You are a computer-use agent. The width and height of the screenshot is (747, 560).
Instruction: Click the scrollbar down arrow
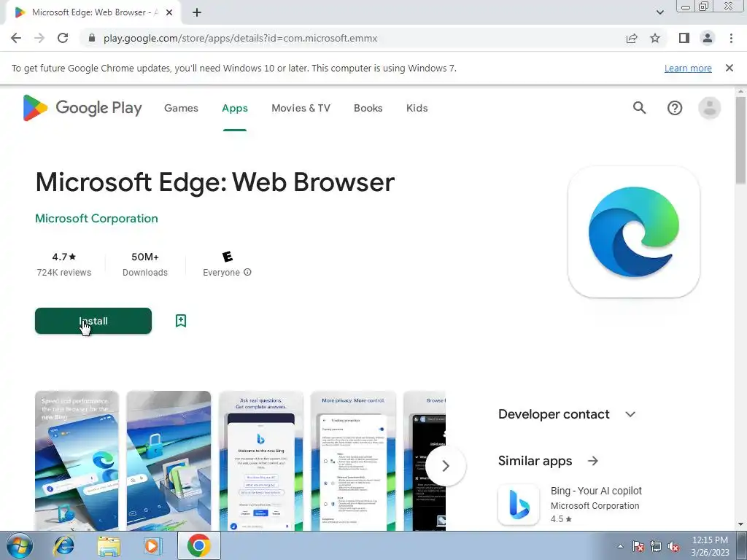tap(740, 525)
